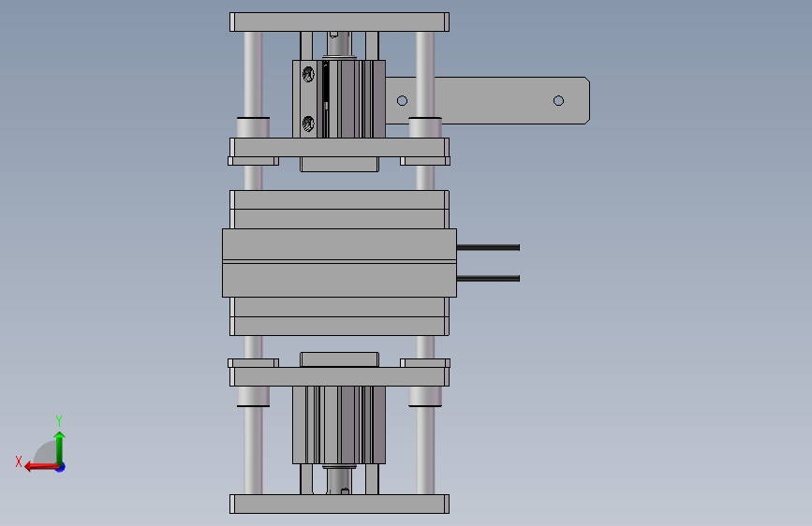Select the top end plate of the assembly
Viewport: 812px width, 526px height.
(x=339, y=22)
